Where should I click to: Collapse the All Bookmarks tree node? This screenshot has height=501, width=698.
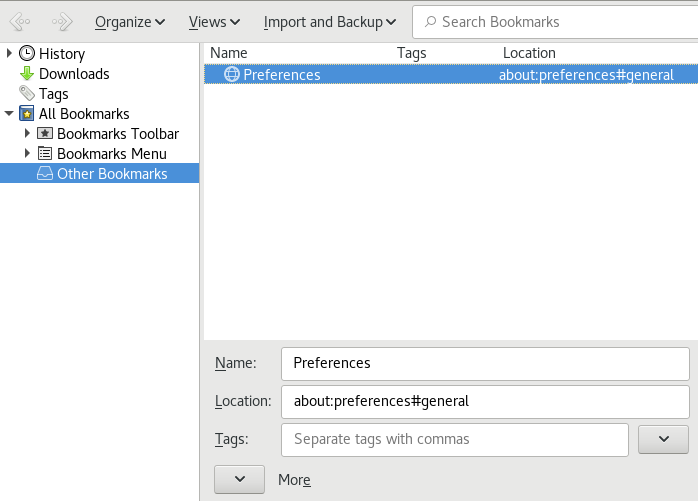(10, 114)
